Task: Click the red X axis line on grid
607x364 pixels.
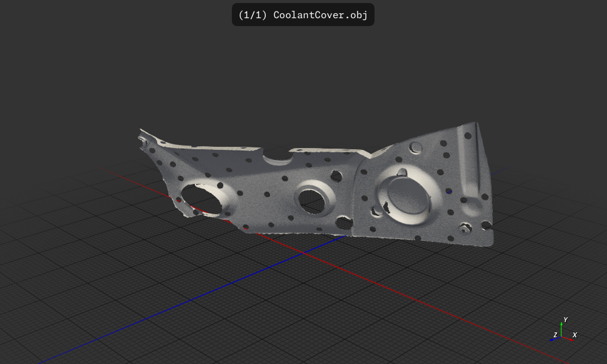Action: (486, 327)
